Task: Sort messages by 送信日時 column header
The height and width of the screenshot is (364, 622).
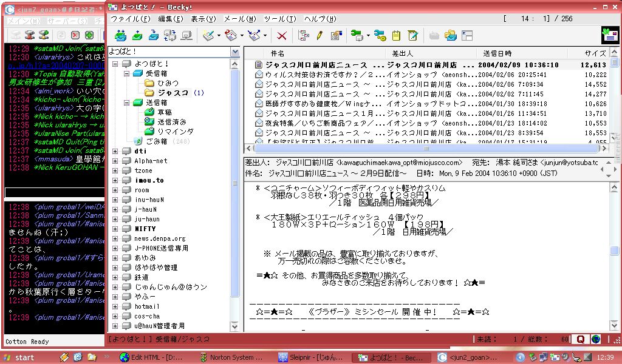Action: coord(522,53)
